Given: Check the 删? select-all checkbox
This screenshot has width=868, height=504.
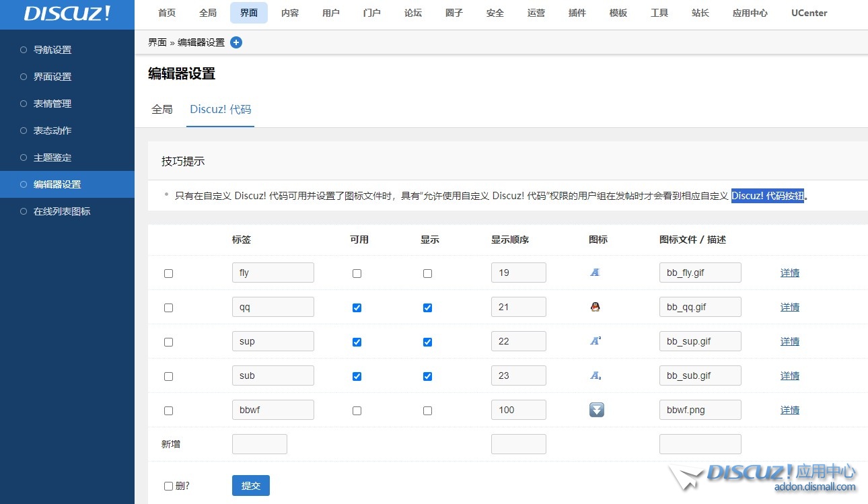Looking at the screenshot, I should click(x=168, y=487).
